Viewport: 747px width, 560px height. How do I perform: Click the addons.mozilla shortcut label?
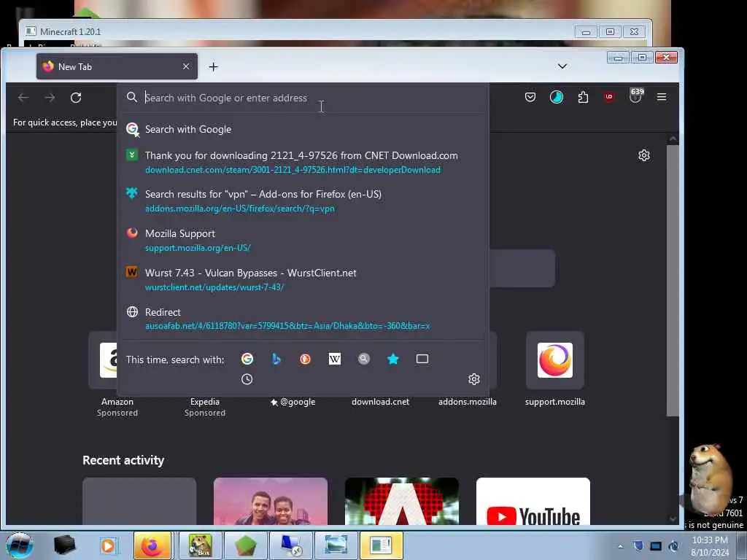[468, 402]
